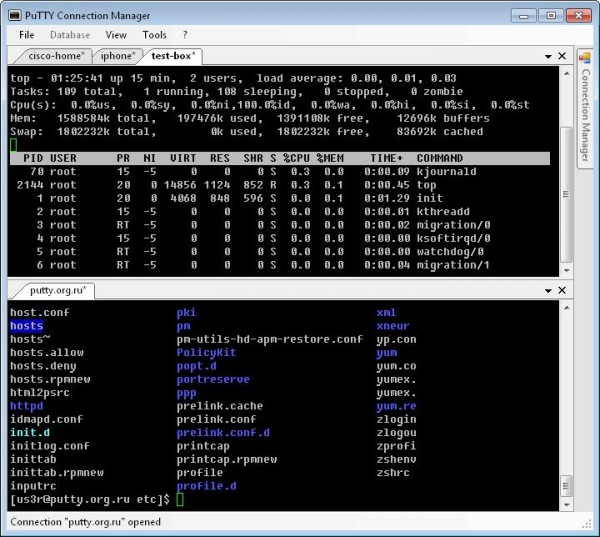The height and width of the screenshot is (537, 600).
Task: Open the Tools menu
Action: (154, 35)
